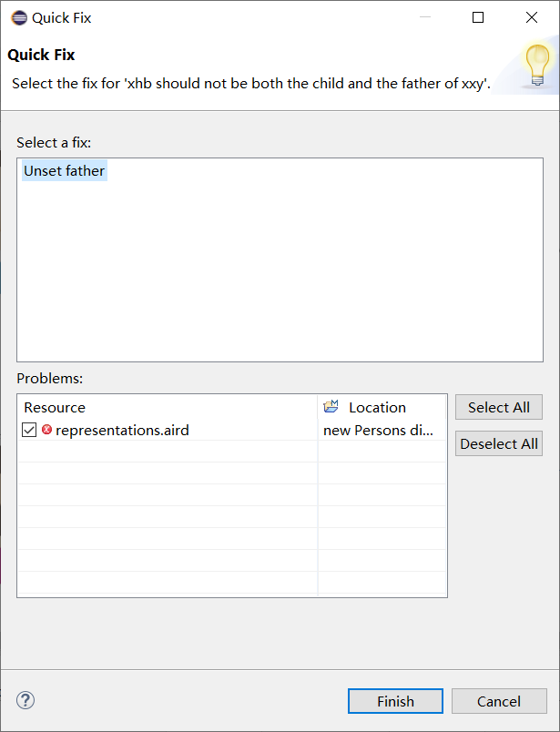The image size is (560, 732).
Task: Click the Finish button
Action: pyautogui.click(x=395, y=701)
